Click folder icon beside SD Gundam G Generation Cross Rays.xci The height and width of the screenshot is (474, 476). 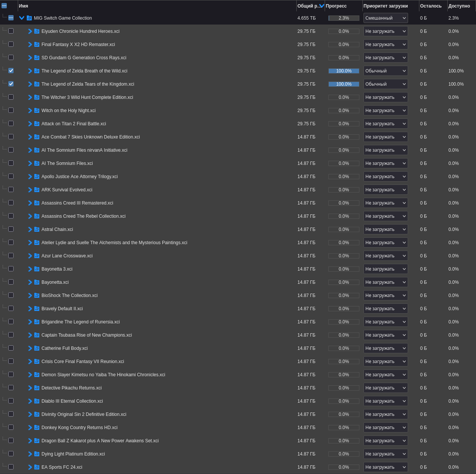(37, 58)
